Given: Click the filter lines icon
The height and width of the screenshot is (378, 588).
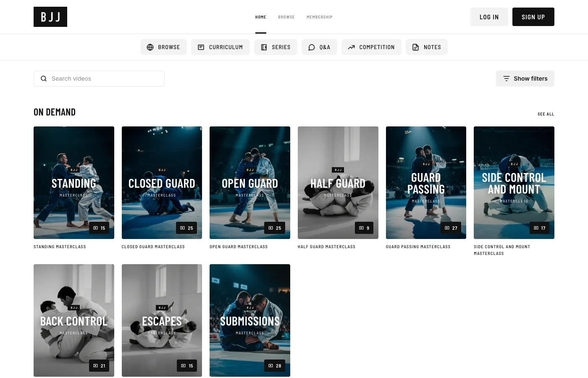Looking at the screenshot, I should coord(507,79).
